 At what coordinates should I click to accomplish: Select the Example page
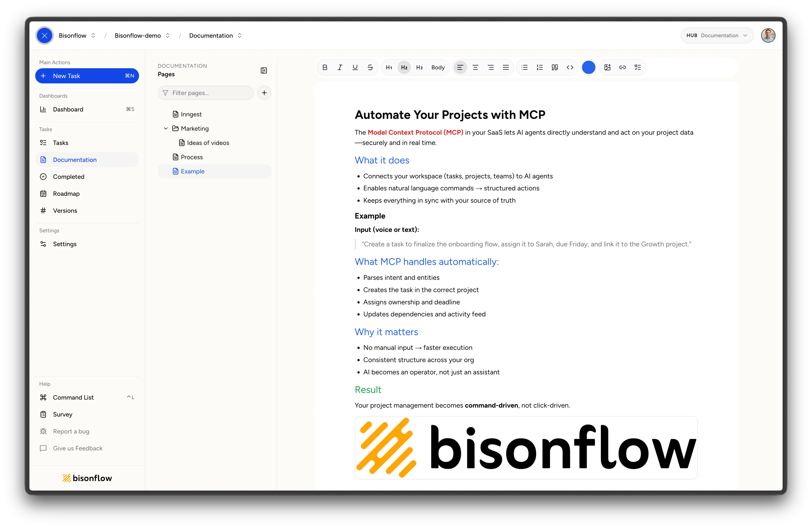tap(214, 171)
